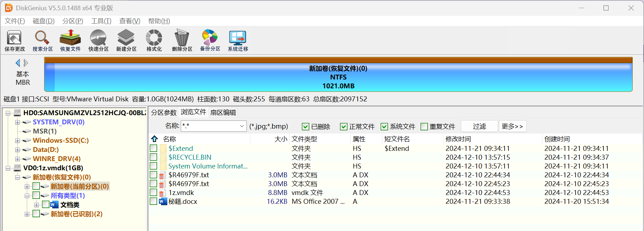644x231 pixels.
Task: Select the MSR(1) partition in tree
Action: [45, 131]
